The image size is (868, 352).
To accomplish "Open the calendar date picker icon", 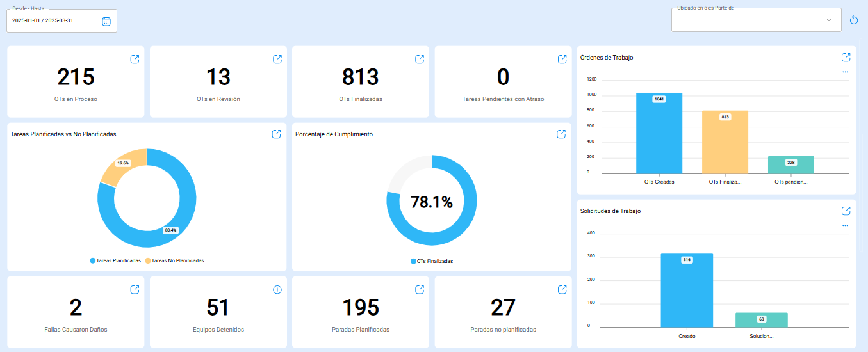I will tap(106, 21).
